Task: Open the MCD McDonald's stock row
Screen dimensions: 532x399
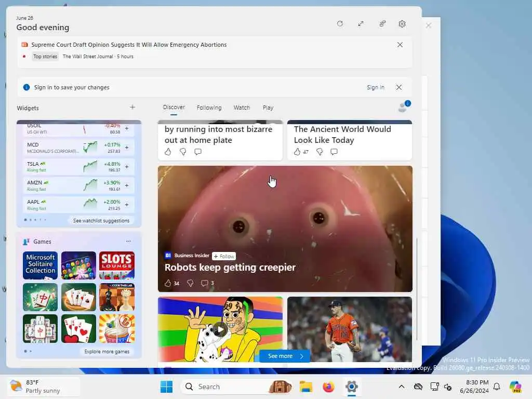Action: pos(78,148)
